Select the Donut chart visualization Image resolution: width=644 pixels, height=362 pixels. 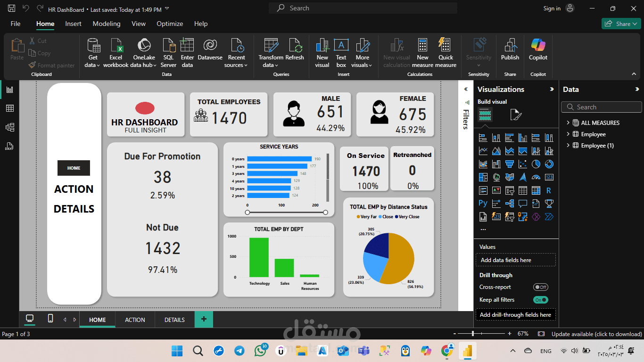549,164
